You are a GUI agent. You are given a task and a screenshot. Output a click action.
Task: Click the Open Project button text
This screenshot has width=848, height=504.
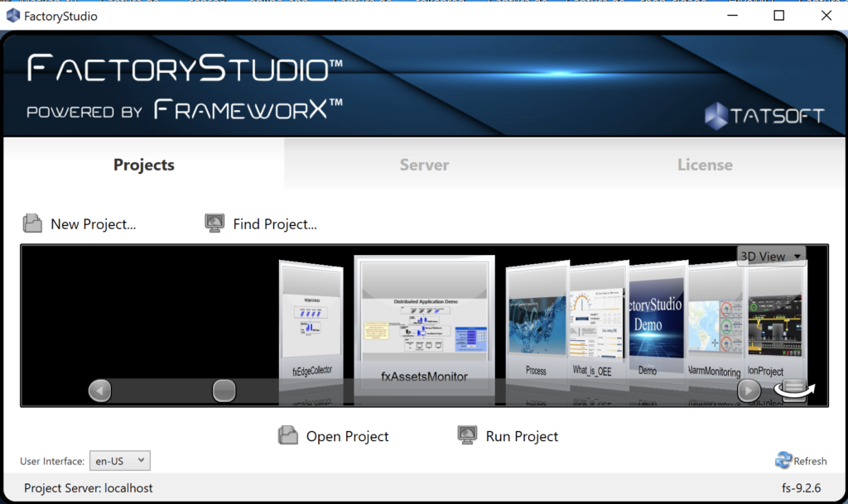point(347,436)
